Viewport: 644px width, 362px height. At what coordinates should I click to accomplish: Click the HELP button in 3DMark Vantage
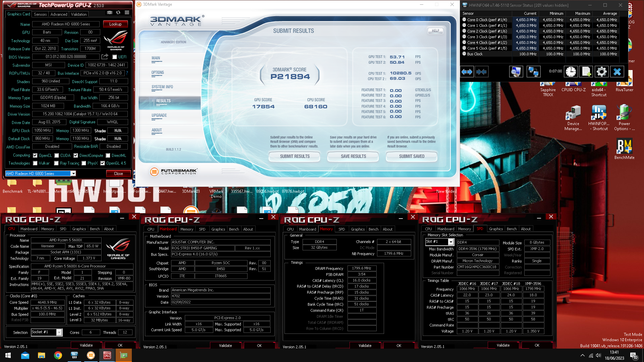pyautogui.click(x=435, y=31)
